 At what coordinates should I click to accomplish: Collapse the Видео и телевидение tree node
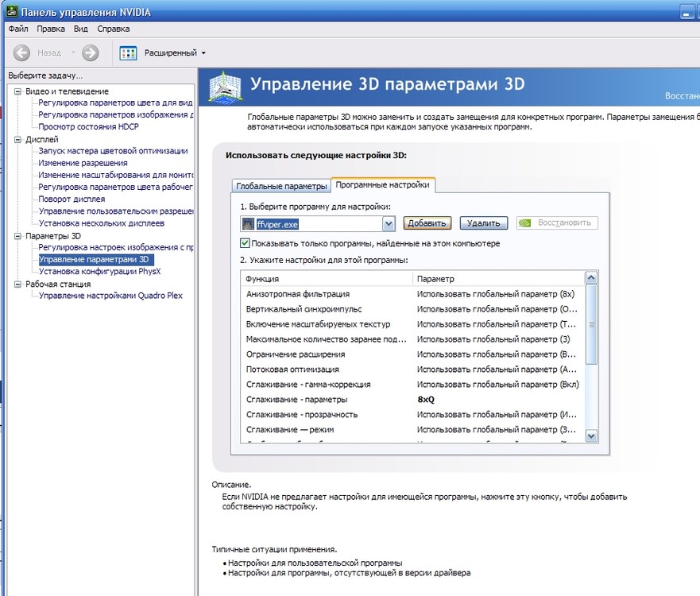(17, 91)
